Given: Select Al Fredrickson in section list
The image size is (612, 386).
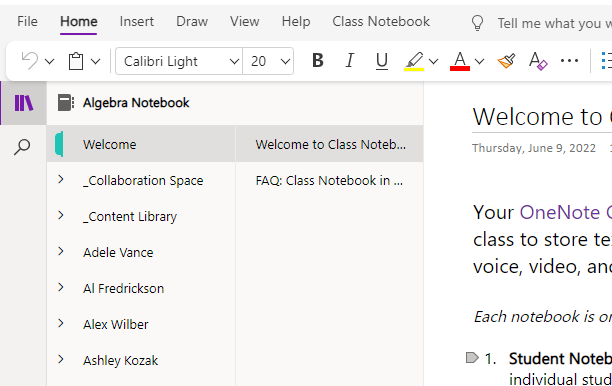Looking at the screenshot, I should click(x=123, y=288).
